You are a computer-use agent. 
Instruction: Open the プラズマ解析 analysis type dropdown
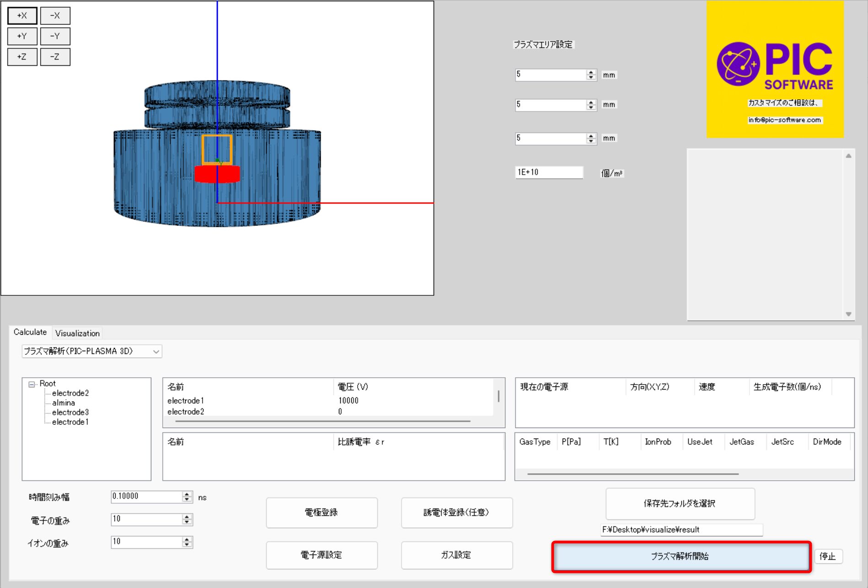(91, 351)
